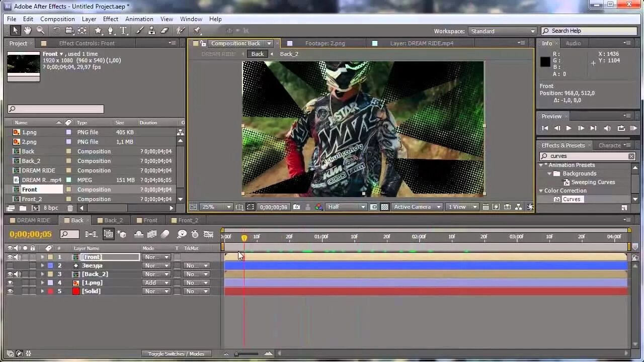Click the Show Channel color icon in viewer
Screen dimensions: 644x362
[318, 207]
